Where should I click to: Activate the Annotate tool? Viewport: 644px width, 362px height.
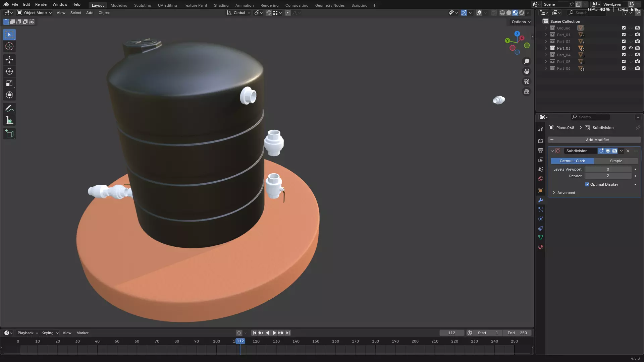pyautogui.click(x=9, y=109)
